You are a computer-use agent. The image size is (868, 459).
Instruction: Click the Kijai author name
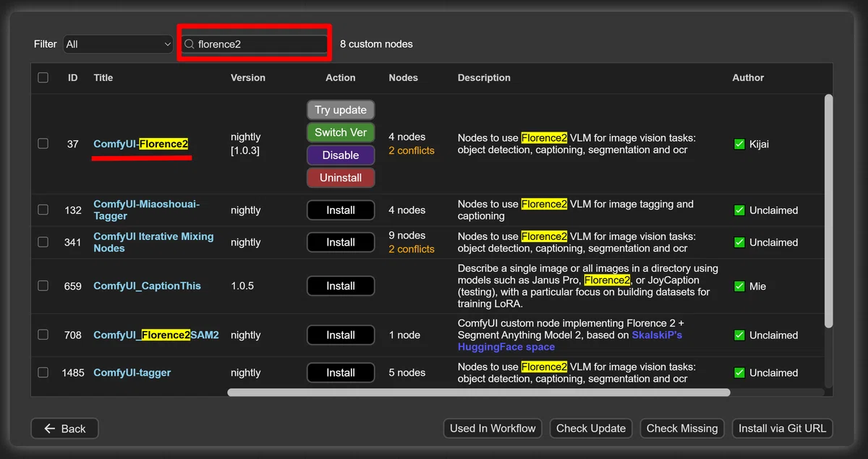759,144
